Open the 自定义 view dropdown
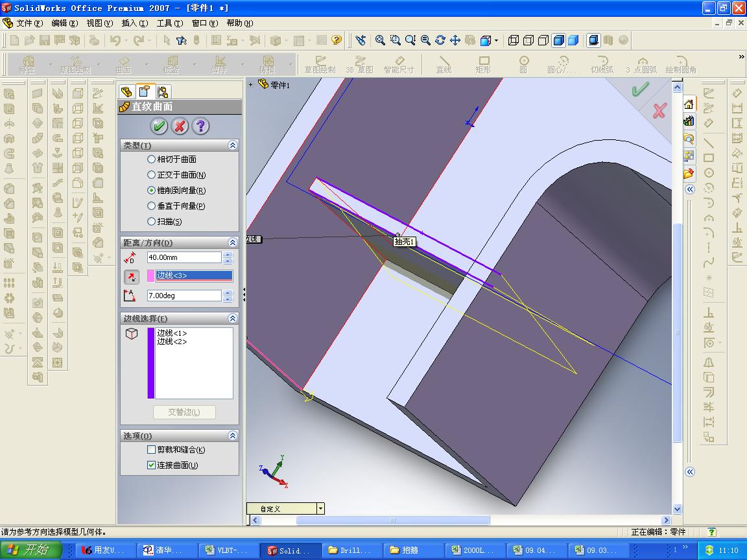The image size is (747, 560). click(x=320, y=509)
